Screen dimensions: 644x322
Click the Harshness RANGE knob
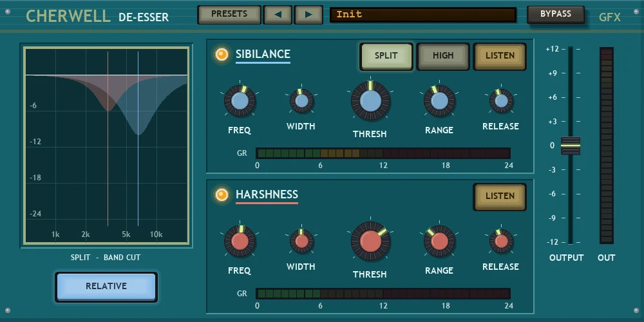pyautogui.click(x=439, y=241)
